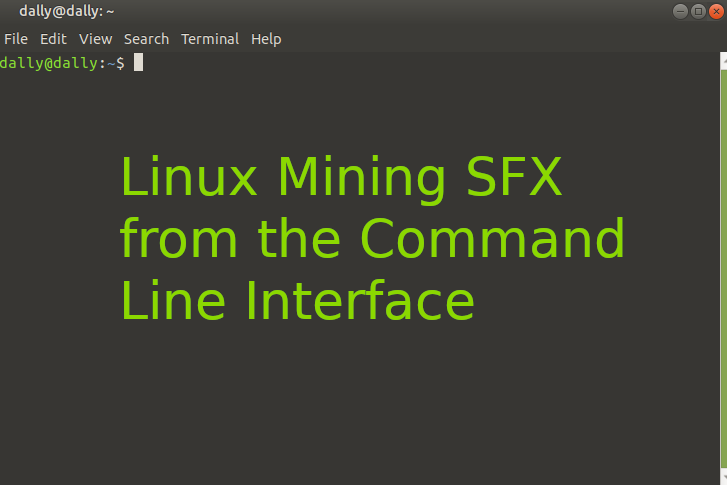Open the File menu
Screen dimensions: 727x485
click(x=16, y=39)
